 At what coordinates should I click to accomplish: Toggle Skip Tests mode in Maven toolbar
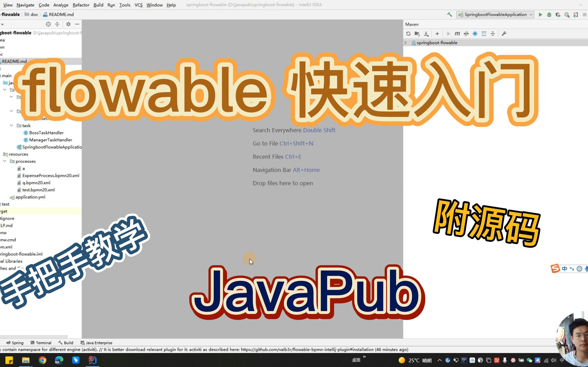point(466,34)
